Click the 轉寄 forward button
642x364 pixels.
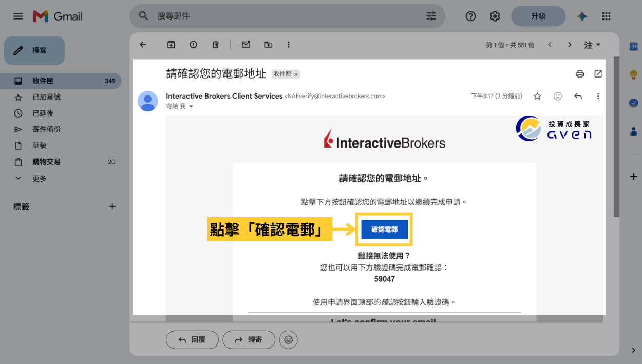(x=249, y=339)
